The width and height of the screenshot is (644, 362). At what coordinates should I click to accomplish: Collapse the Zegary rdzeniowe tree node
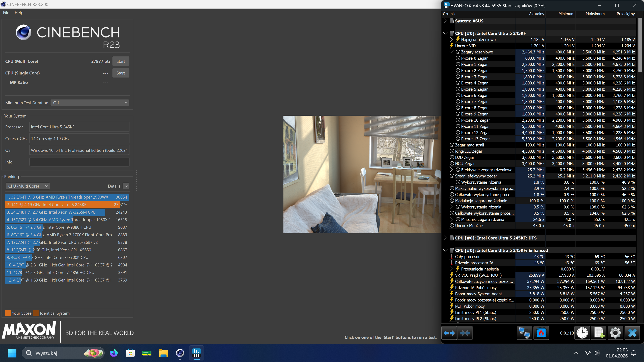point(451,52)
